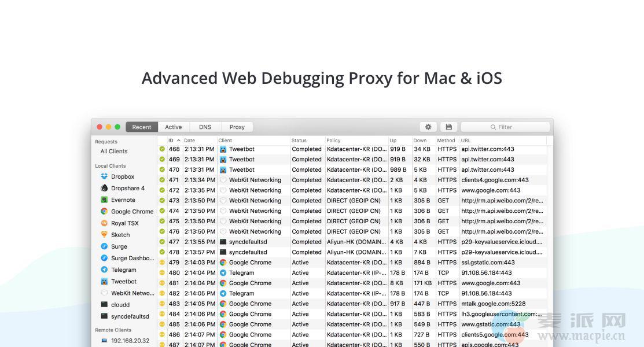Viewport: 644px width, 347px height.
Task: Select Evernote in the sidebar
Action: [x=123, y=200]
